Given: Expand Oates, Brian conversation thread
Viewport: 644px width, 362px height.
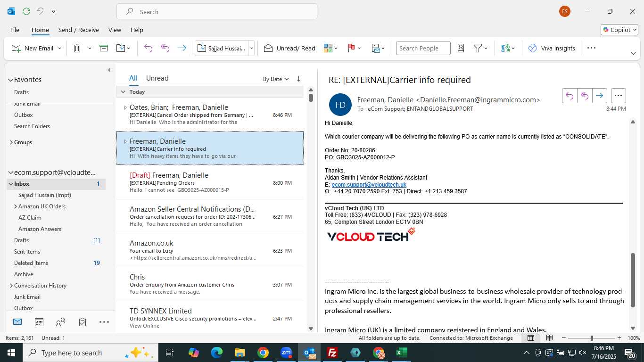Looking at the screenshot, I should coord(125,107).
